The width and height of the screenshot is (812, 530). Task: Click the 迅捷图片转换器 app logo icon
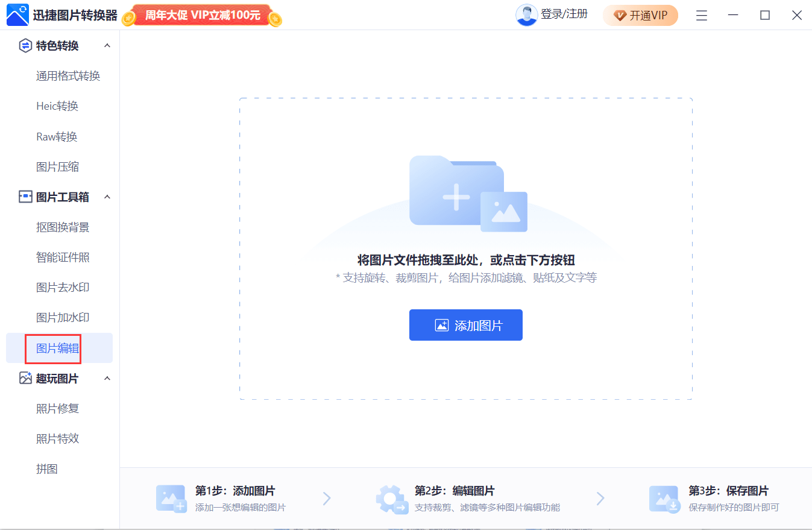pos(17,15)
